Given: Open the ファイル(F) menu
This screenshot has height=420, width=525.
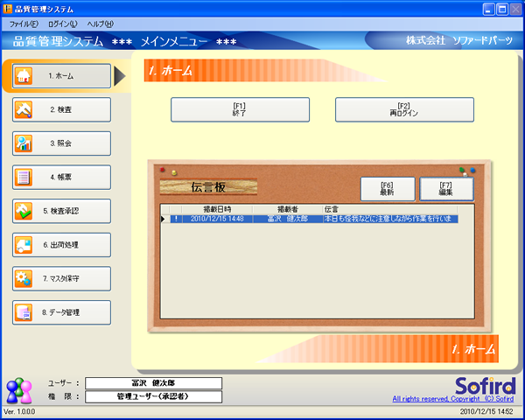Looking at the screenshot, I should pos(24,24).
